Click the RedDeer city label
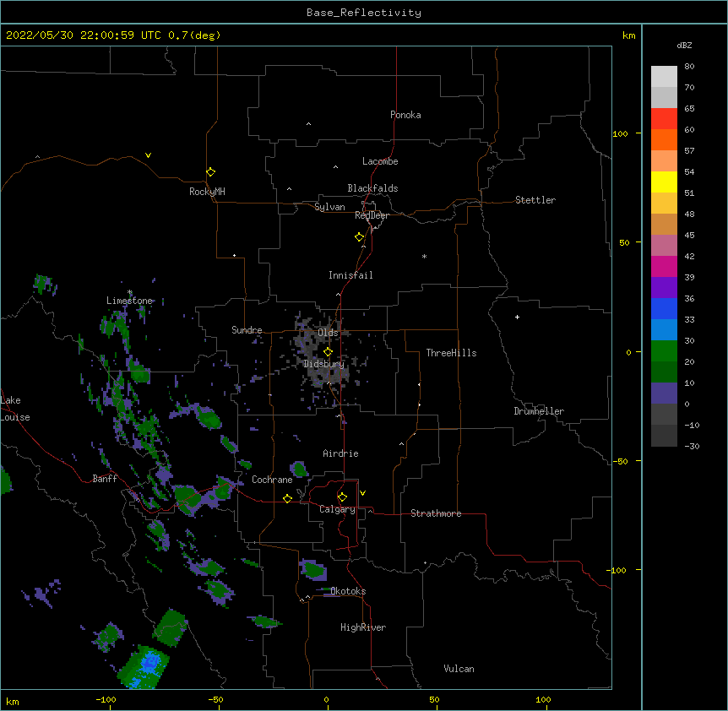 pyautogui.click(x=372, y=215)
